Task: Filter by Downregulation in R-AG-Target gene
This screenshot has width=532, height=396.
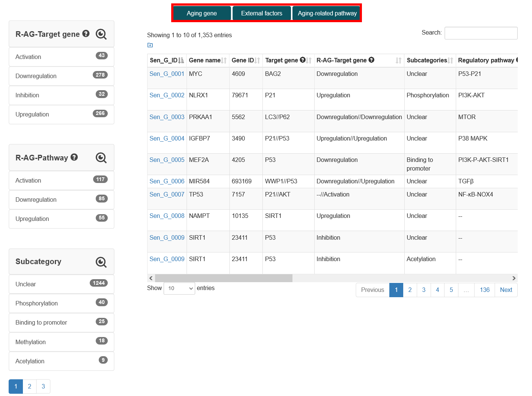Action: [62, 76]
